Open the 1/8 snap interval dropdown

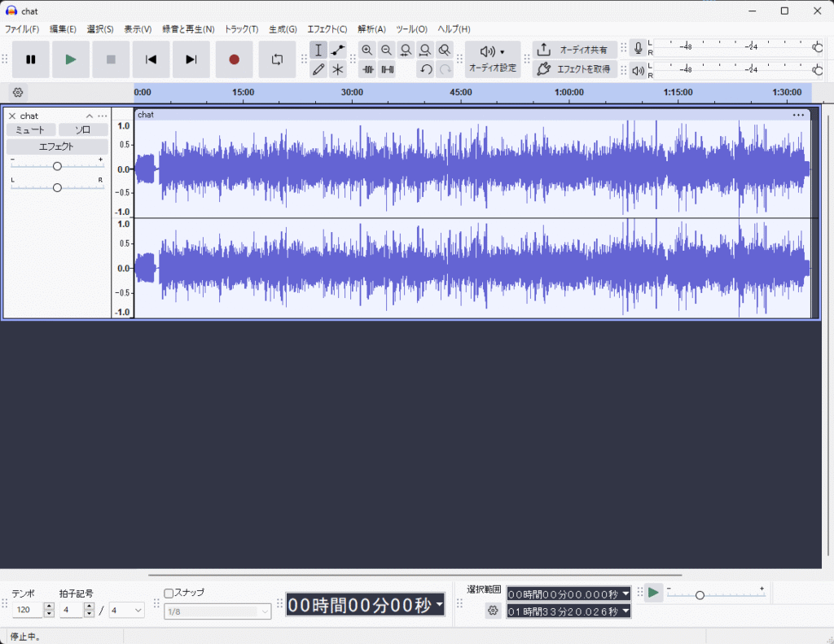tap(217, 611)
